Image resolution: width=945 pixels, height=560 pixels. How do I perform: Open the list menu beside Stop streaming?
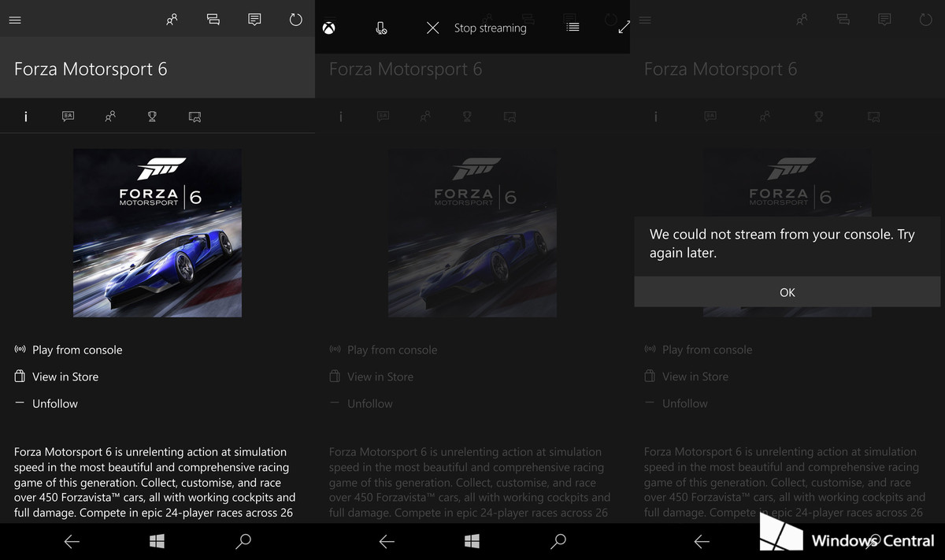click(x=573, y=28)
